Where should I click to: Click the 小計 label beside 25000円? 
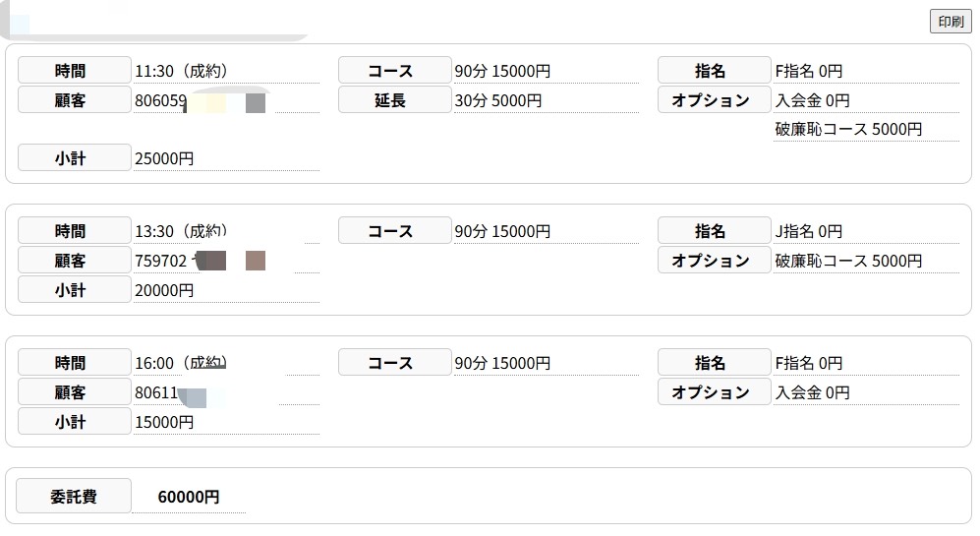[x=74, y=158]
